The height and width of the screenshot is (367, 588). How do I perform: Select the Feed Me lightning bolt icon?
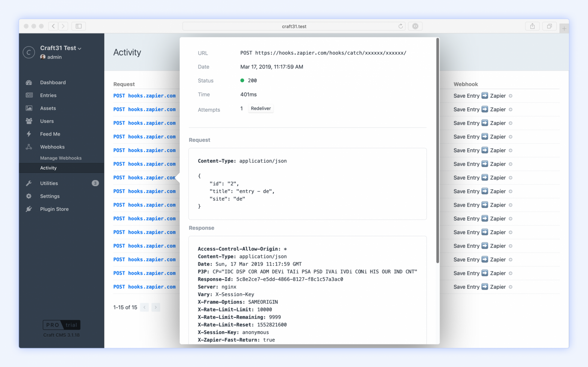29,134
